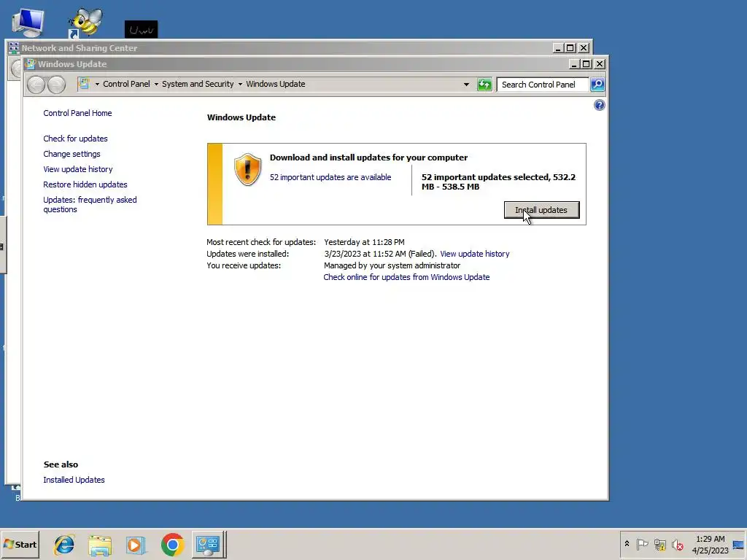Go to Control Panel Home

tap(77, 113)
